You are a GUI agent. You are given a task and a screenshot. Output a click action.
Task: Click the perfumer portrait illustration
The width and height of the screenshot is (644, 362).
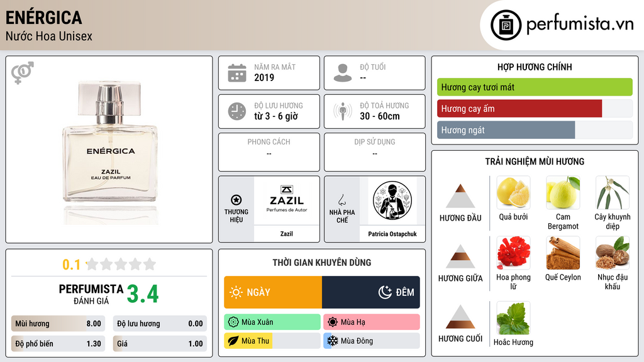[x=392, y=200]
